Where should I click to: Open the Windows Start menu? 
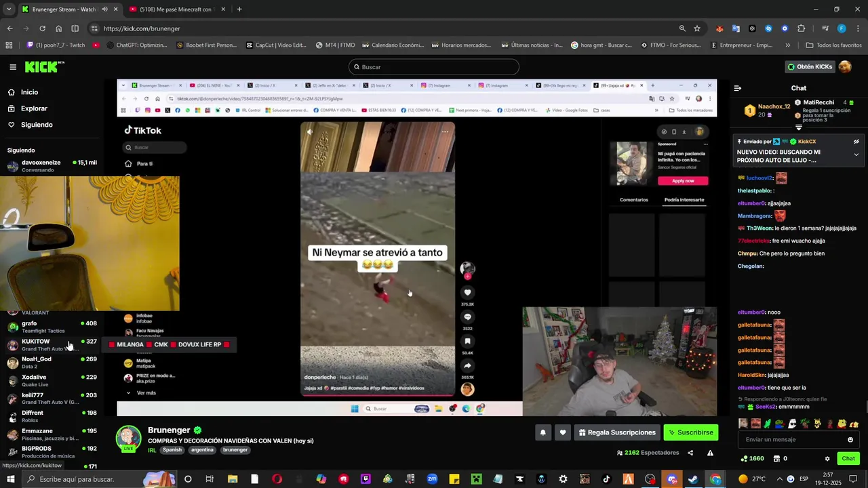pyautogui.click(x=12, y=479)
